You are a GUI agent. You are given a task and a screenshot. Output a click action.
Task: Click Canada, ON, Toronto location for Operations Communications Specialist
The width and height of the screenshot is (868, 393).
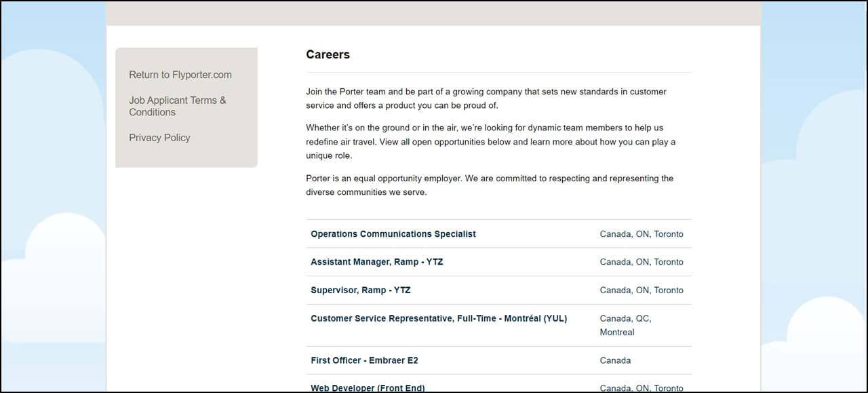tap(642, 234)
